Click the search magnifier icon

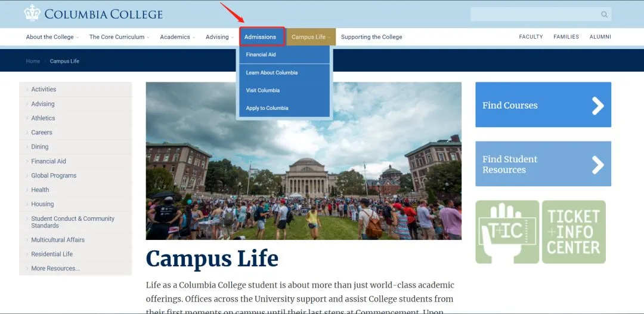click(604, 14)
